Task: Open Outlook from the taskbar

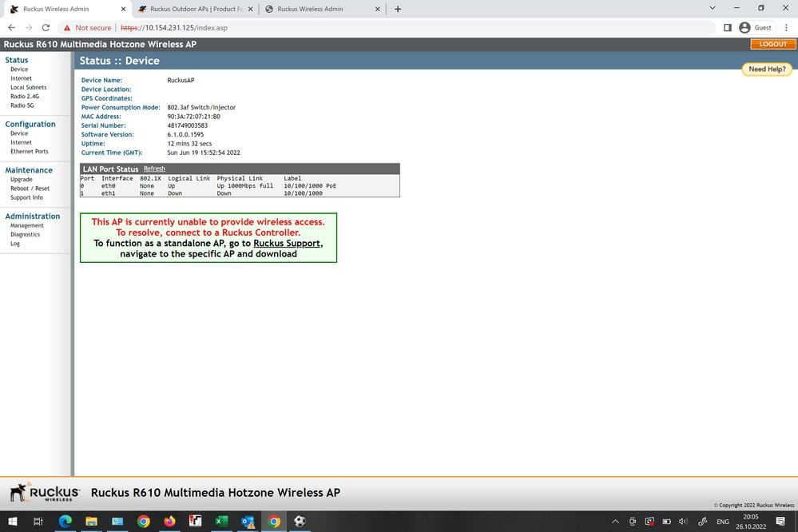Action: pyautogui.click(x=248, y=522)
